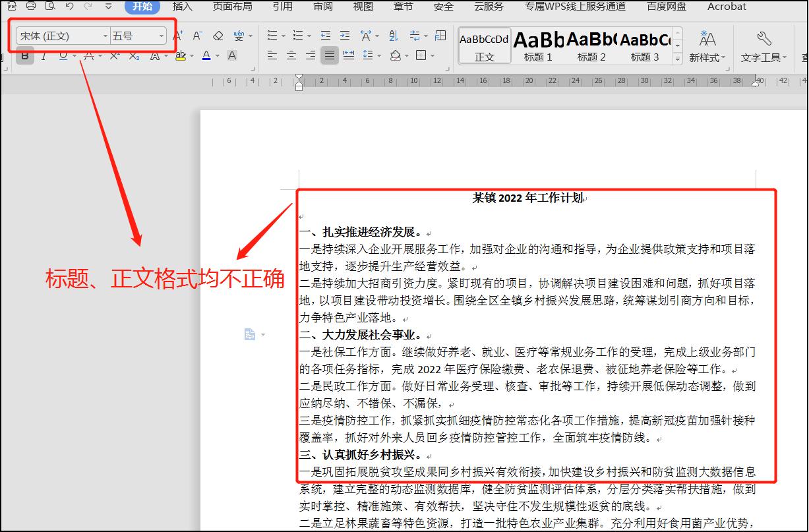Select the justify alignment icon

330,55
